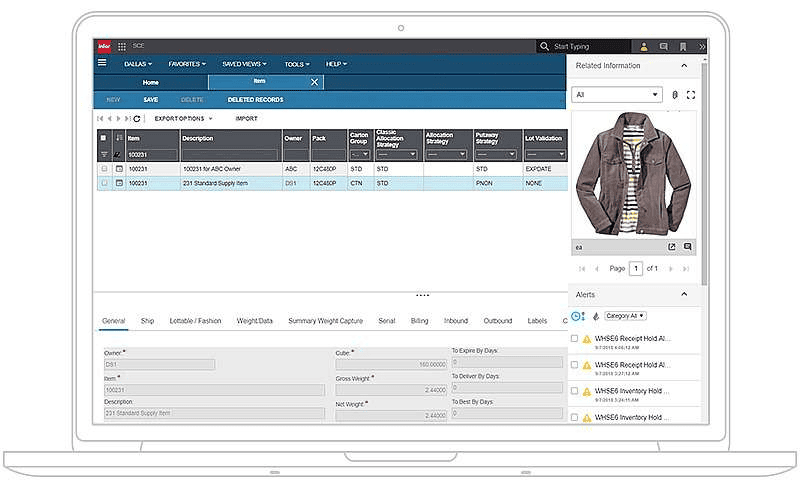Screen dimensions: 800x489
Task: Open detail icon for ABC Owner row
Action: point(119,168)
